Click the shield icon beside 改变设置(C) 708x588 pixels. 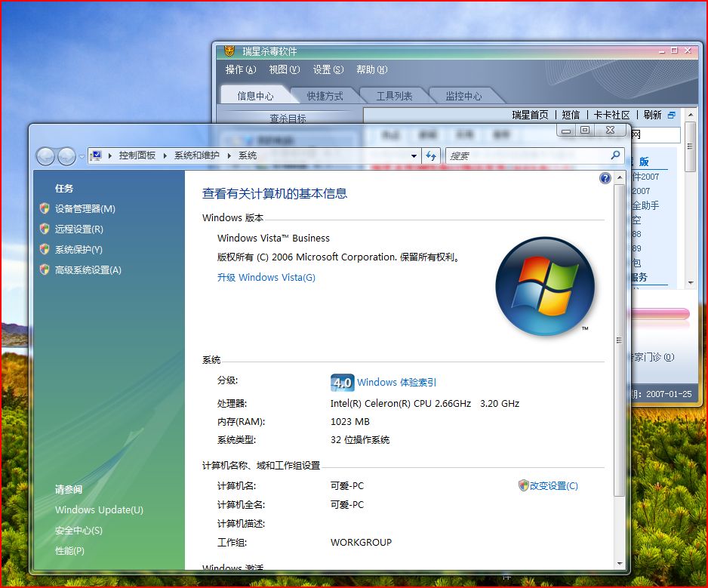[x=523, y=485]
